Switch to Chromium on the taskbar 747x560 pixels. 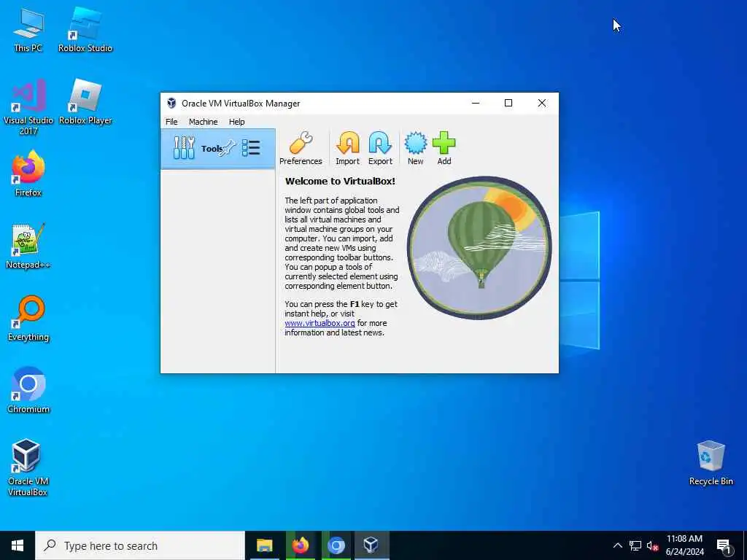[336, 545]
